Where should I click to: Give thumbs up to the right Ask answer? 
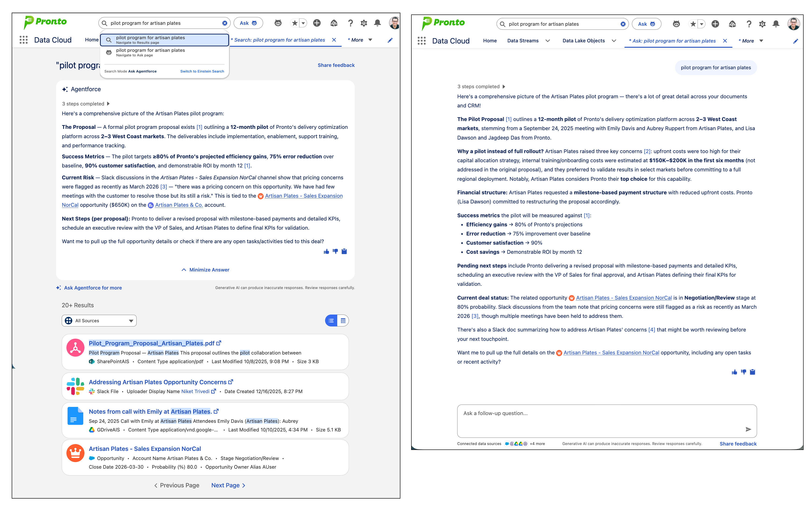[x=734, y=372]
